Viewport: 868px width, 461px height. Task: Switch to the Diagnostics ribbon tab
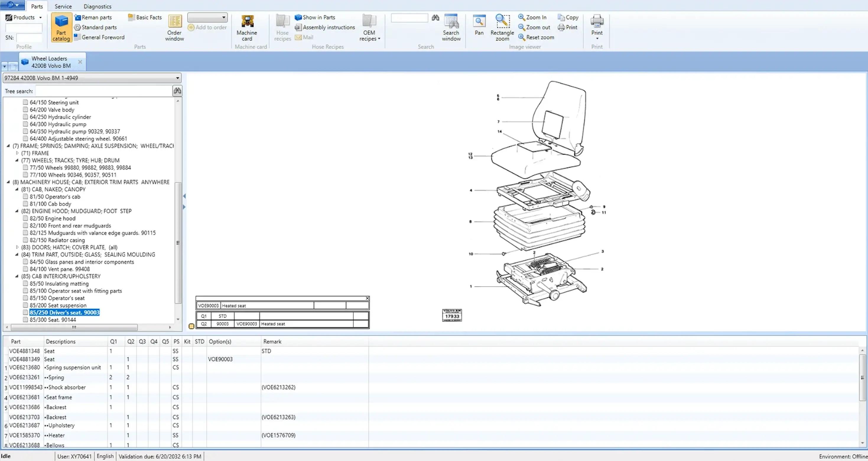click(97, 7)
